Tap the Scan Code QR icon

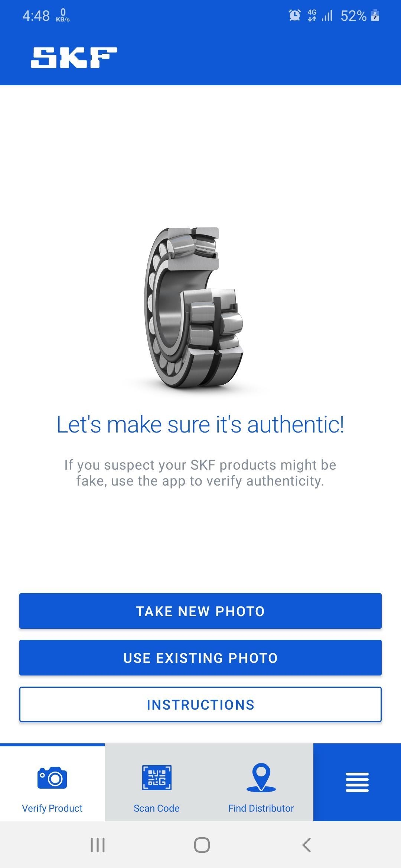coord(157,777)
